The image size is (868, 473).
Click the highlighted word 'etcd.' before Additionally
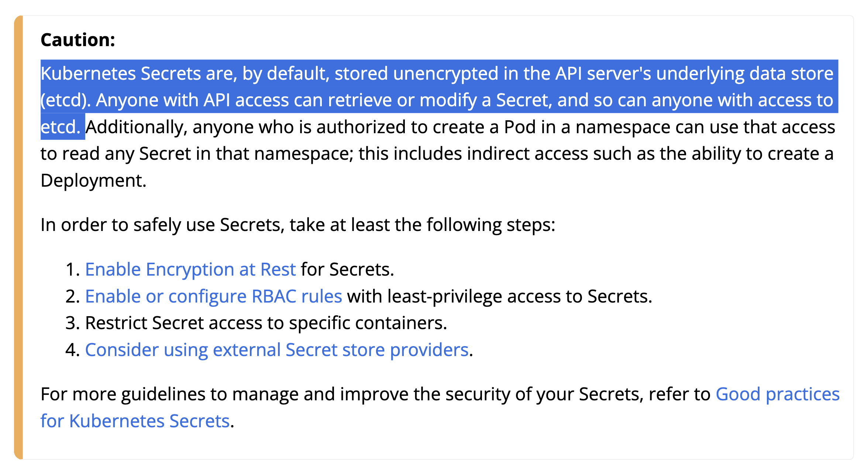(61, 127)
